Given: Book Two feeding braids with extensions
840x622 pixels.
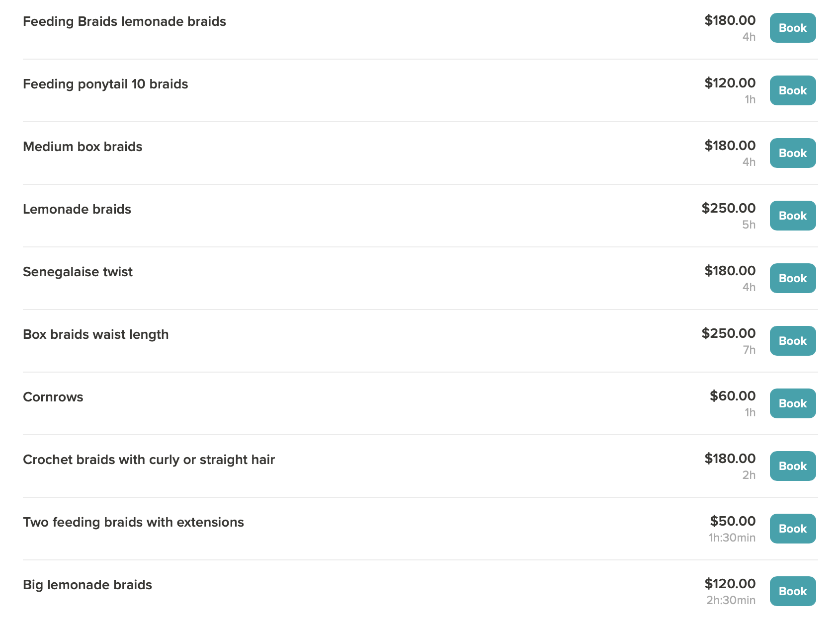Looking at the screenshot, I should (x=793, y=529).
